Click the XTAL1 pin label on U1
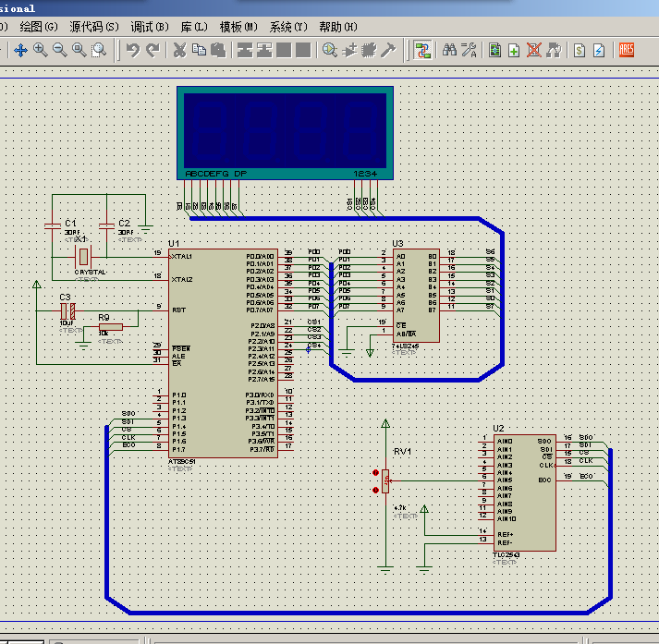The height and width of the screenshot is (644, 659). 182,256
